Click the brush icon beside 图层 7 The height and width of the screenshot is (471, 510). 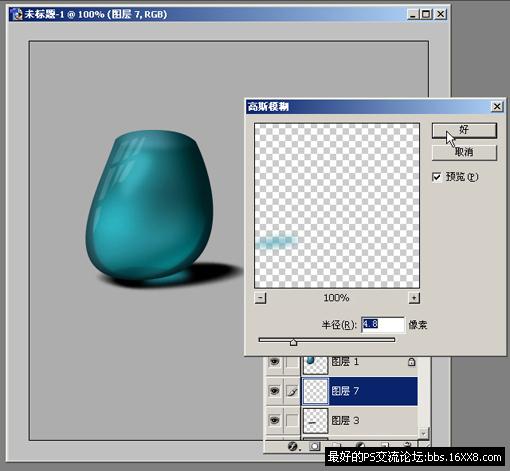[292, 391]
